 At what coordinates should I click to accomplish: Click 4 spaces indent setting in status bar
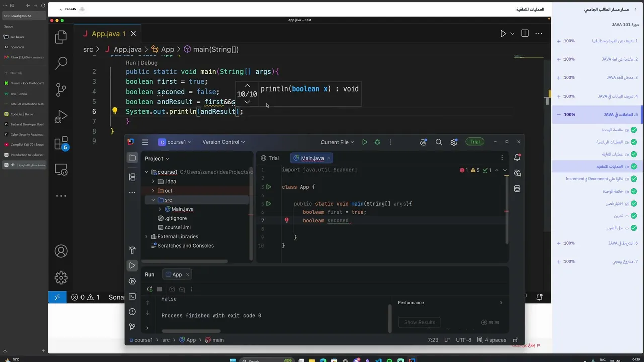[492, 340]
